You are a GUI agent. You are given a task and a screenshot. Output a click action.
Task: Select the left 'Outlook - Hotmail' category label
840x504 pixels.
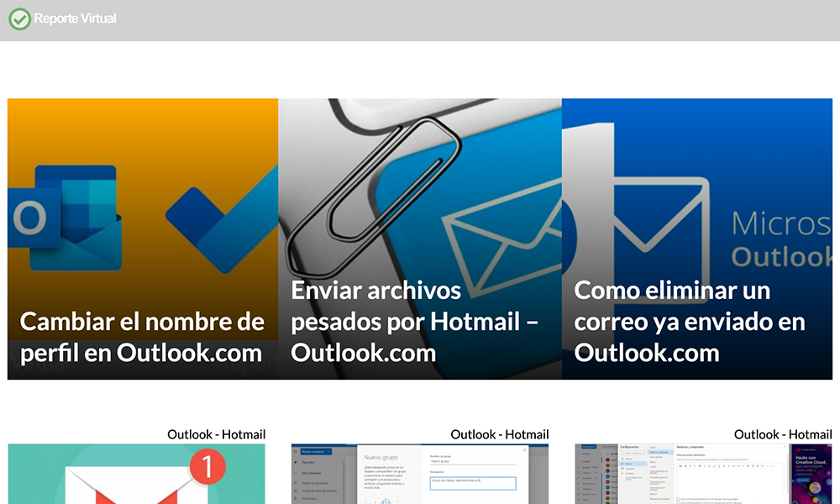coord(216,434)
